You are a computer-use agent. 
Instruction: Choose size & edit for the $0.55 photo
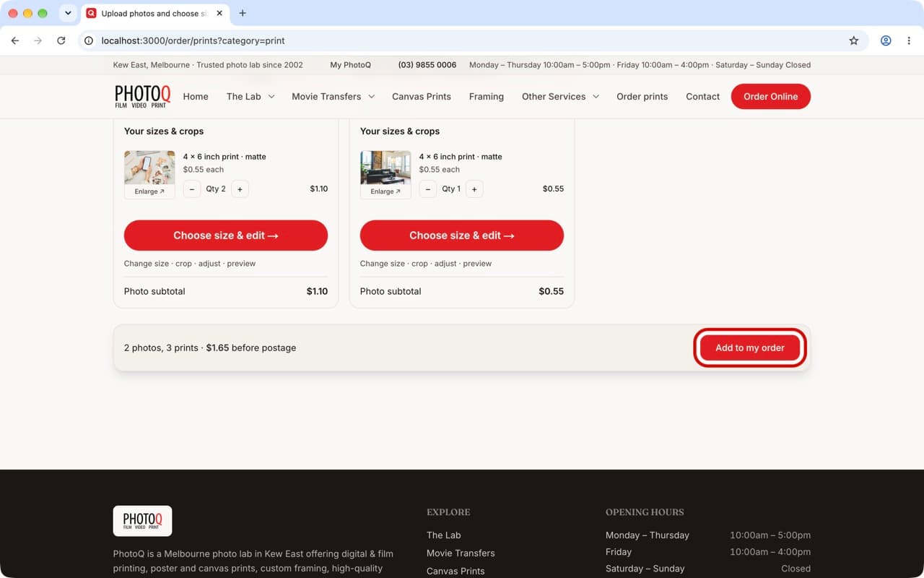pyautogui.click(x=462, y=236)
